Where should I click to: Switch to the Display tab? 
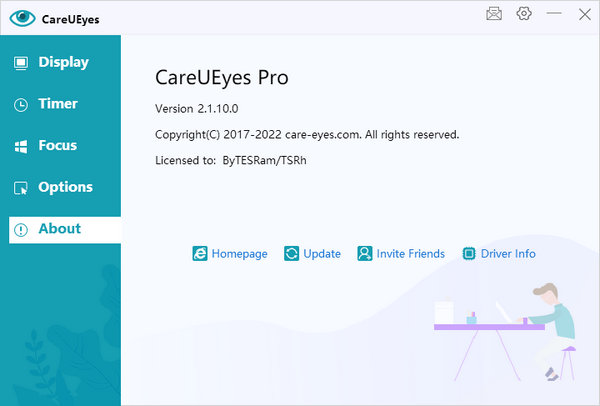(x=63, y=62)
